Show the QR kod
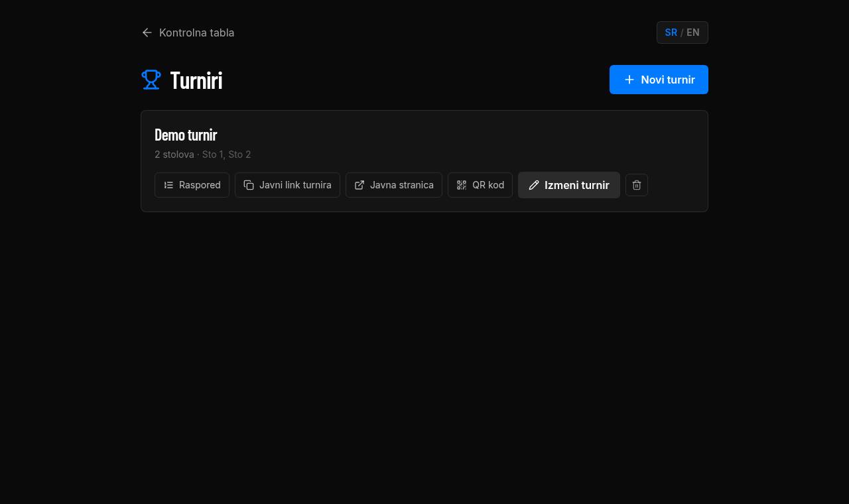This screenshot has width=849, height=504. [480, 185]
